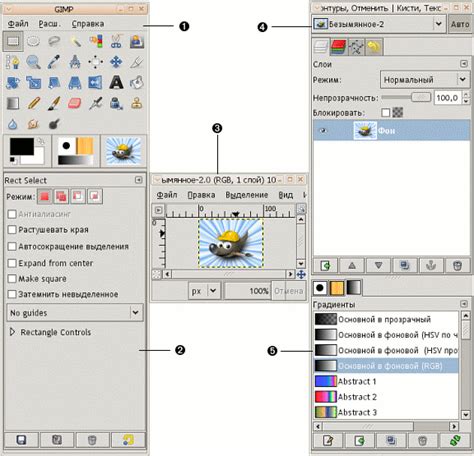The height and width of the screenshot is (456, 474).
Task: Click the Авто button
Action: 460,24
